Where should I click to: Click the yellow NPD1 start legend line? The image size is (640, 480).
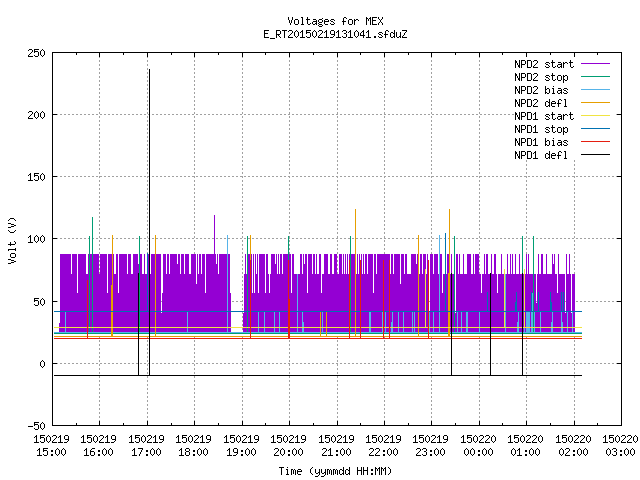pos(595,116)
